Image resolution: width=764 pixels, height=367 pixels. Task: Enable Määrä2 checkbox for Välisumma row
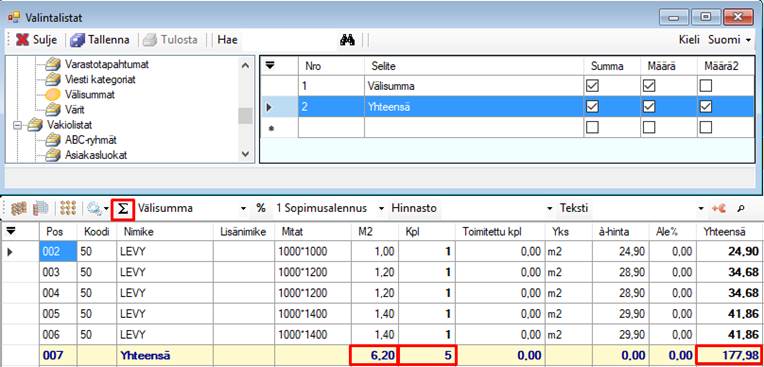tap(705, 86)
